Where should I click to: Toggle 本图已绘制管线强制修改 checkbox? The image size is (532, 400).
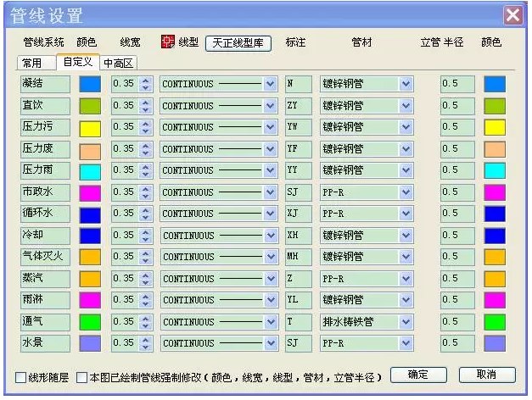pyautogui.click(x=81, y=376)
